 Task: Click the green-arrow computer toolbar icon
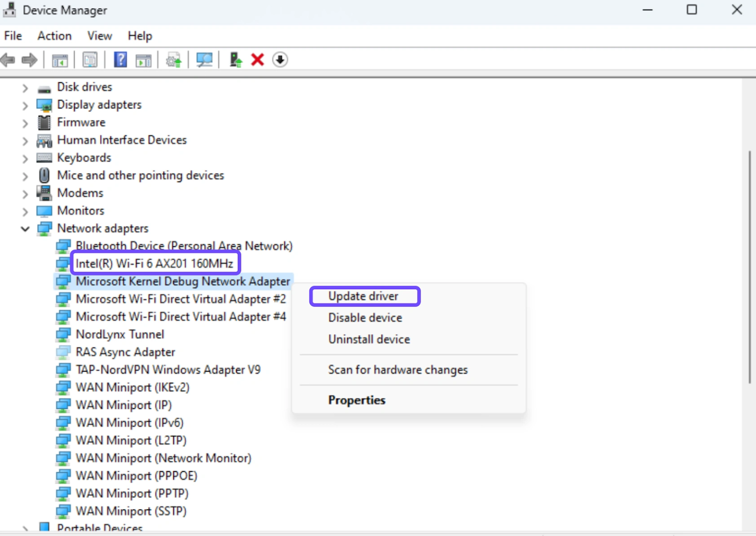coord(235,60)
